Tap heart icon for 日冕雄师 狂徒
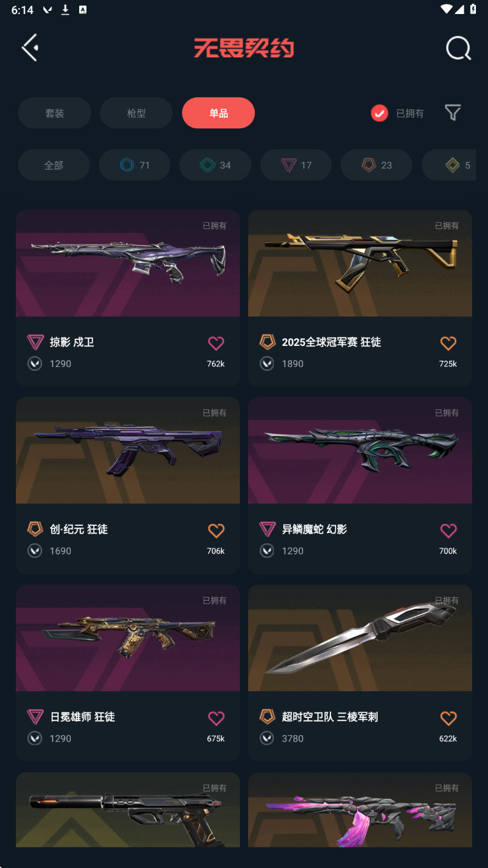The width and height of the screenshot is (488, 868). pyautogui.click(x=216, y=718)
